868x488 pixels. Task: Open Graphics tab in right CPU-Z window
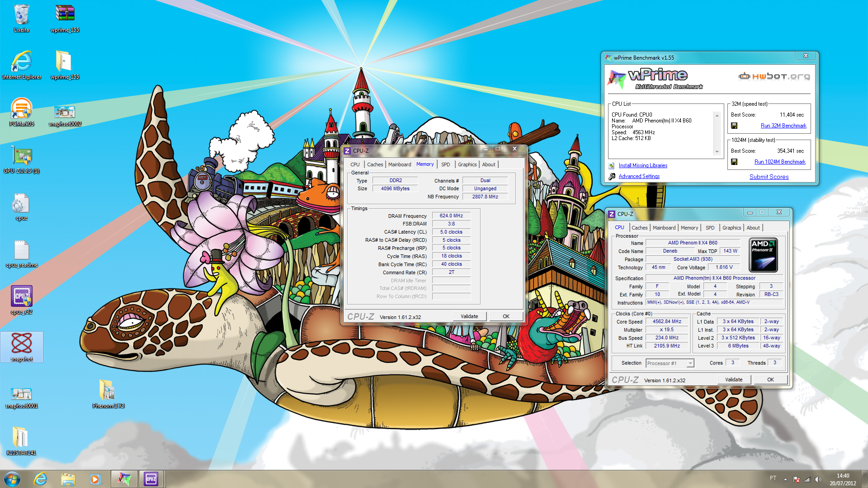(x=731, y=228)
